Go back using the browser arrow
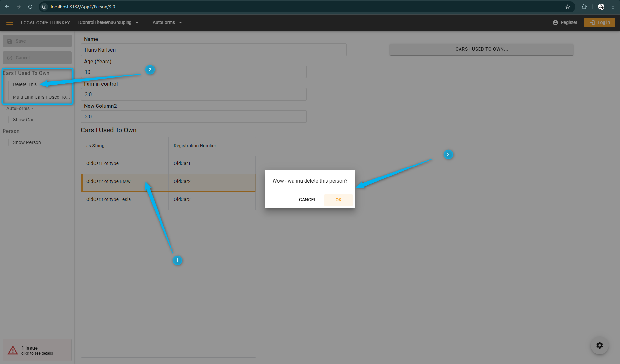This screenshot has height=364, width=620. (7, 7)
